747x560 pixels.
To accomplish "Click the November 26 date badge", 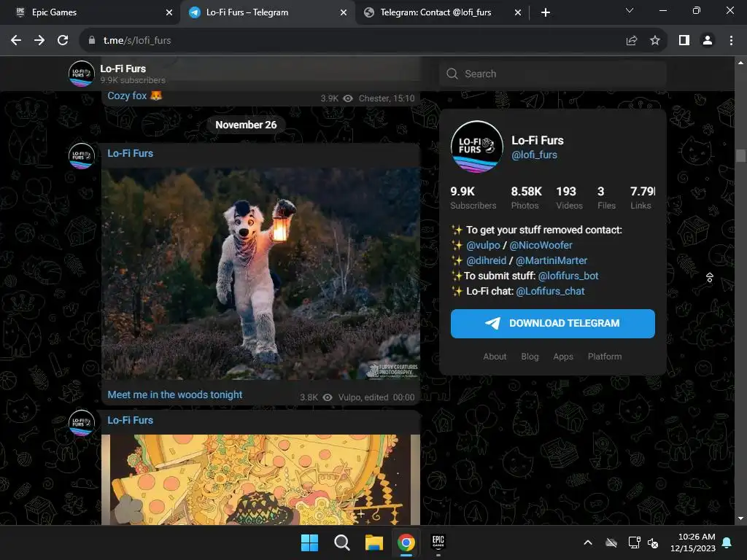I will coord(246,125).
